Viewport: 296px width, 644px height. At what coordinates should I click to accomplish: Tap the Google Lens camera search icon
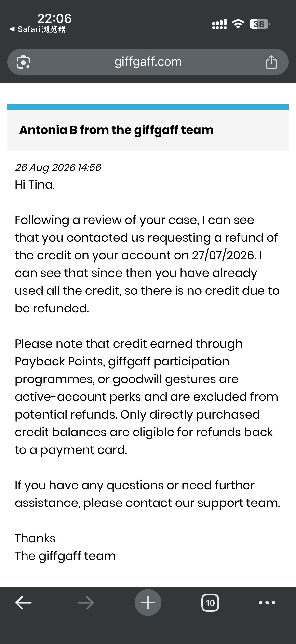click(23, 62)
